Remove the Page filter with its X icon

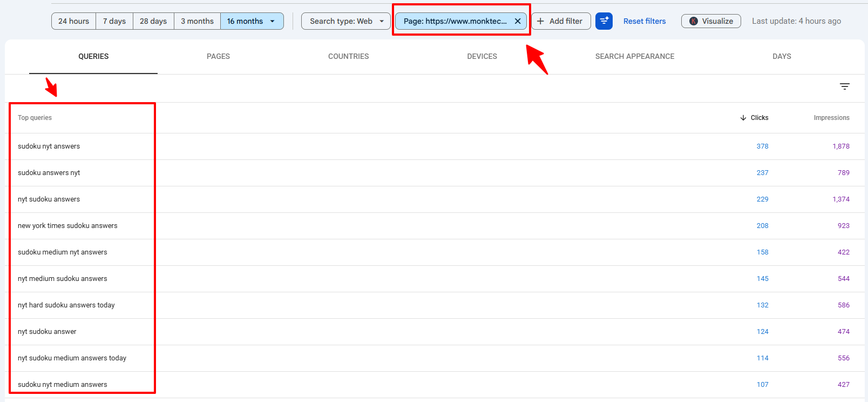518,21
